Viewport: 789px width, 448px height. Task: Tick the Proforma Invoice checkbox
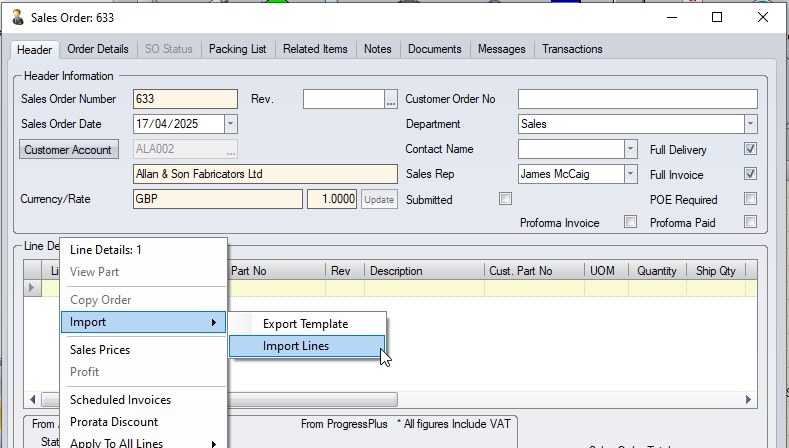pos(630,222)
